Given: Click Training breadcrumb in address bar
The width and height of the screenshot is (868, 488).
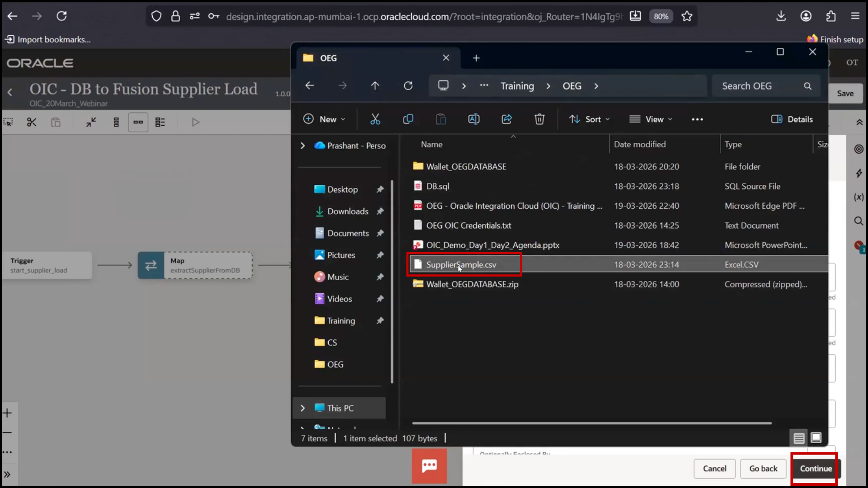Looking at the screenshot, I should (517, 86).
